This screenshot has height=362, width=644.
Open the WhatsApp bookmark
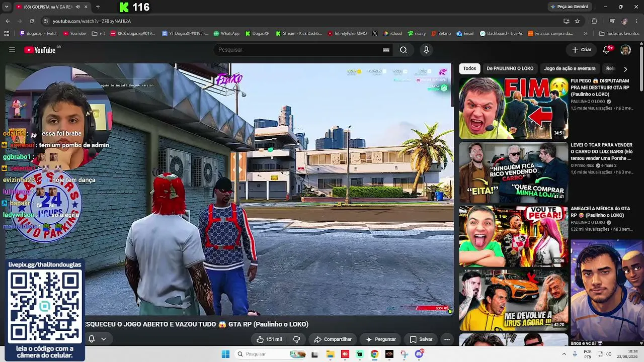click(226, 34)
